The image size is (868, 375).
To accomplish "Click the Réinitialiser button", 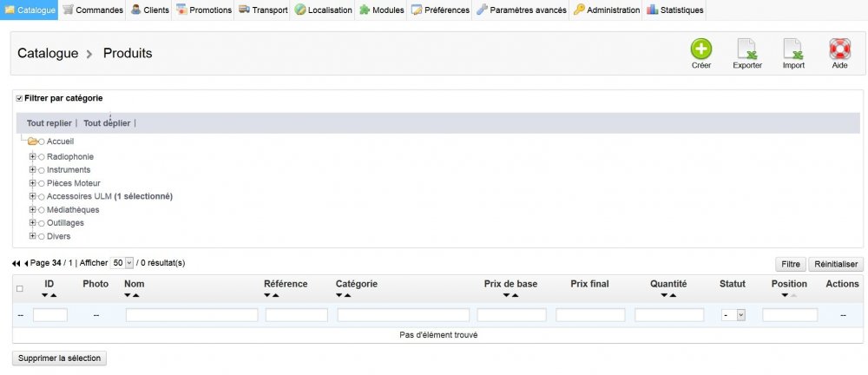I will [835, 264].
